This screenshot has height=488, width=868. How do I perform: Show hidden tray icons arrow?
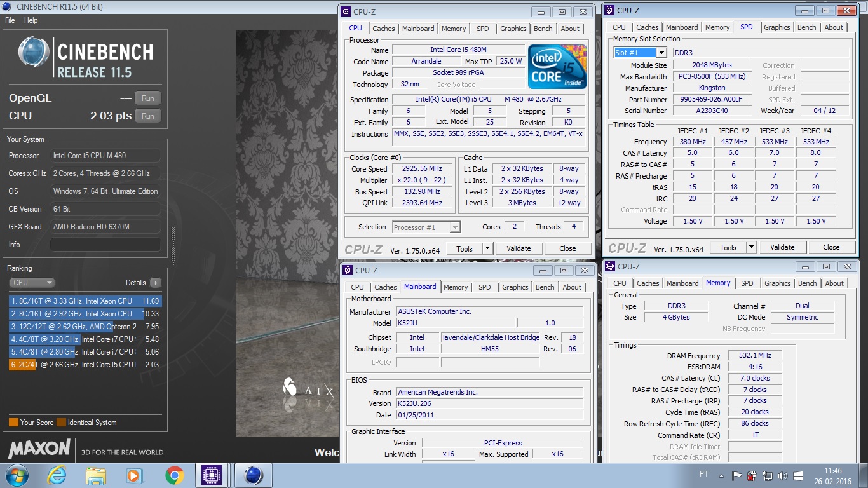721,475
